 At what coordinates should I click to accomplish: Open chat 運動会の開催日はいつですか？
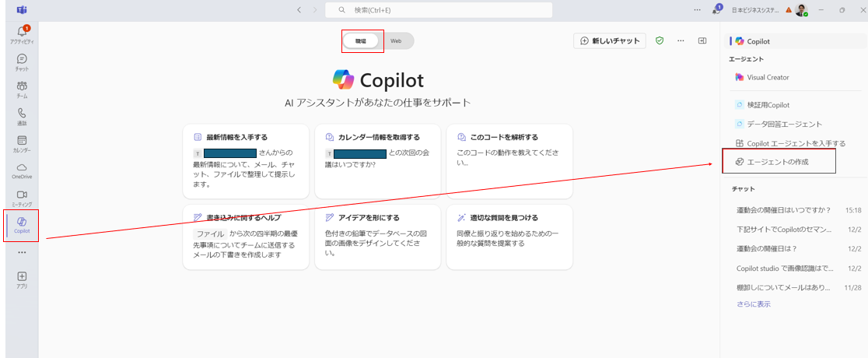(799, 210)
